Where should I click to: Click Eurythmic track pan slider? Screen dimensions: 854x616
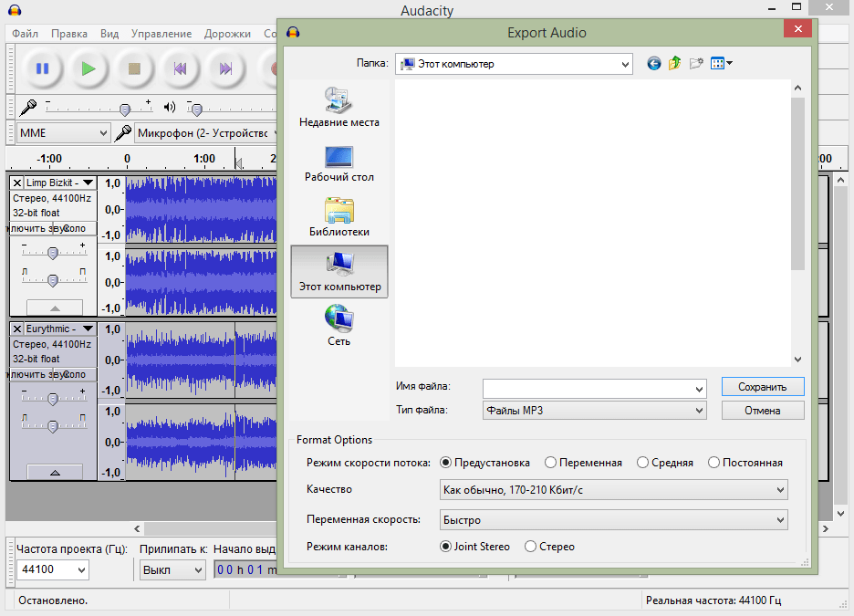(53, 425)
